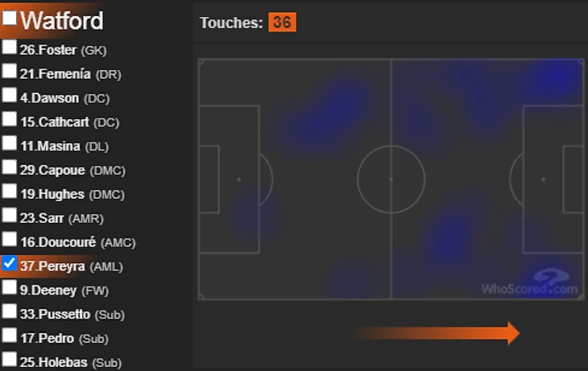
Task: Toggle the 15.Cathcart checkbox on
Action: point(9,120)
